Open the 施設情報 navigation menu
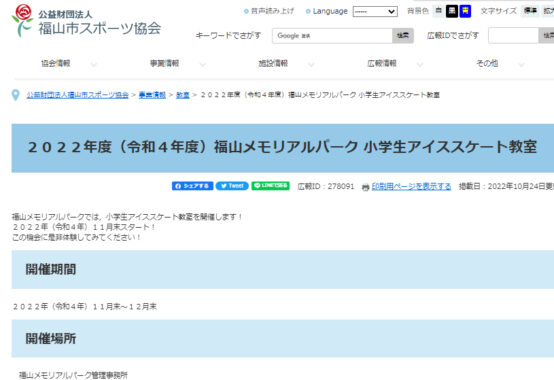The height and width of the screenshot is (380, 554). coord(273,64)
